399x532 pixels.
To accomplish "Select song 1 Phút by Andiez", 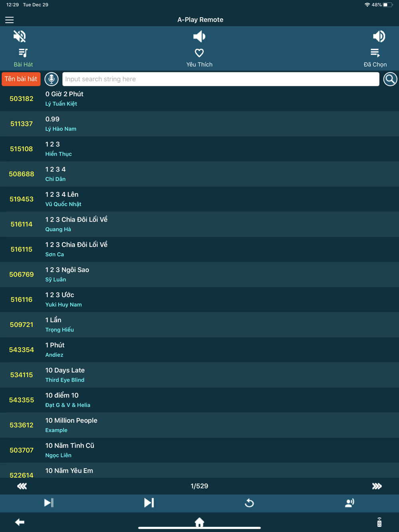I will click(x=199, y=350).
